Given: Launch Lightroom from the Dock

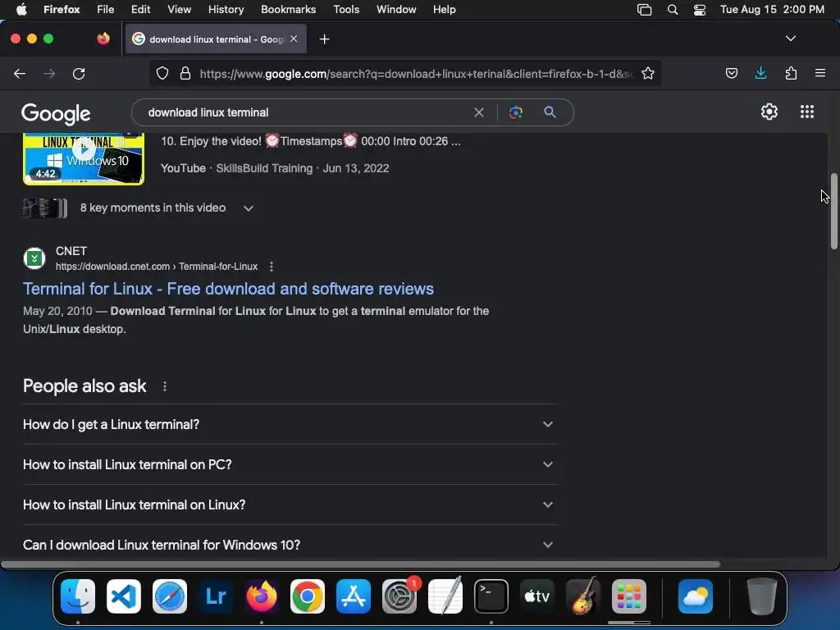Looking at the screenshot, I should pos(216,596).
